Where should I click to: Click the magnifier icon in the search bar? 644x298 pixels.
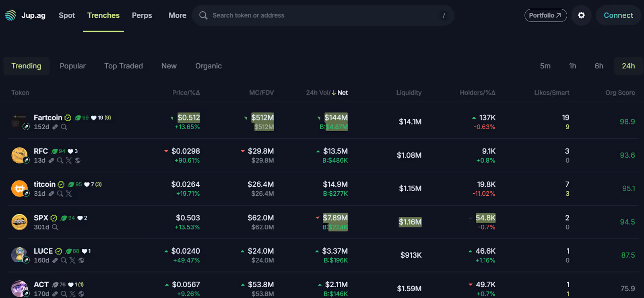point(203,15)
